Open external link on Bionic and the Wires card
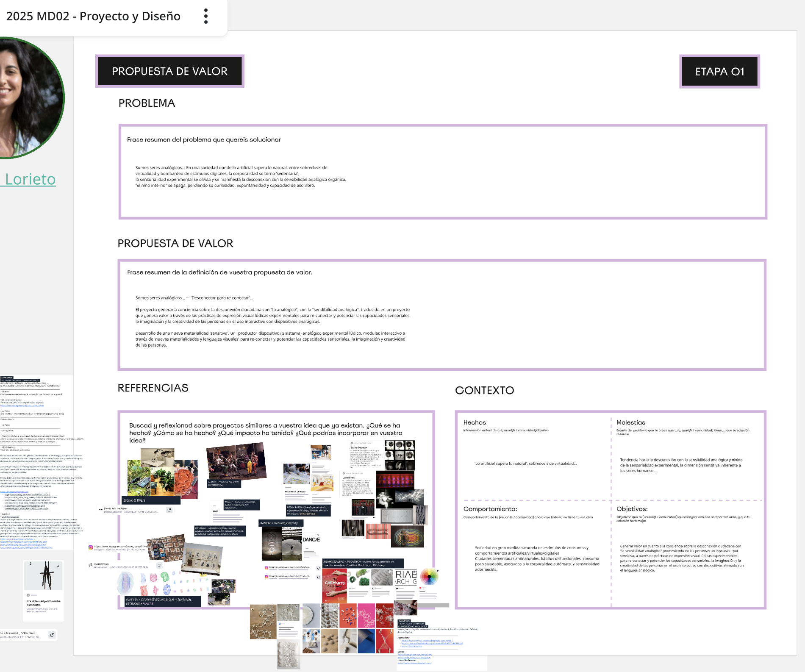The image size is (805, 672). pos(169,510)
